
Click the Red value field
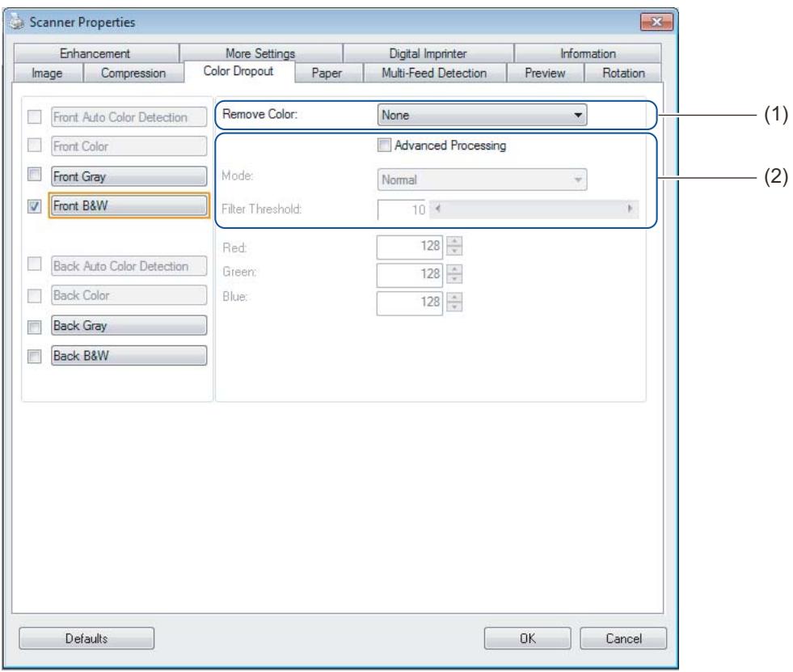(410, 247)
